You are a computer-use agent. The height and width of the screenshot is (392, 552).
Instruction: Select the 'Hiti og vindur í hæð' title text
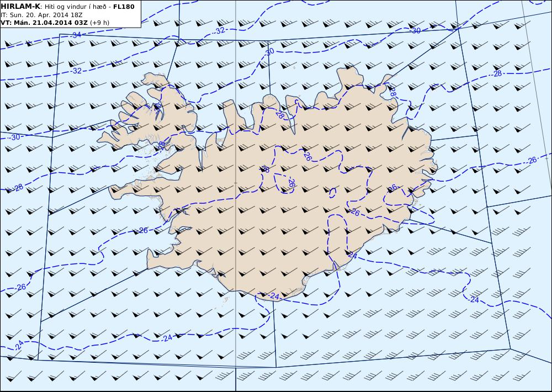(x=75, y=7)
